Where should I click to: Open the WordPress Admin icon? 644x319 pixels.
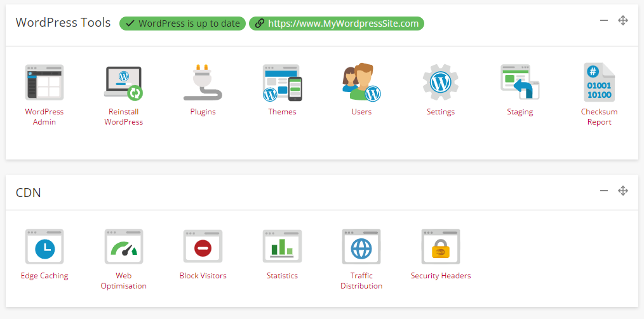44,82
